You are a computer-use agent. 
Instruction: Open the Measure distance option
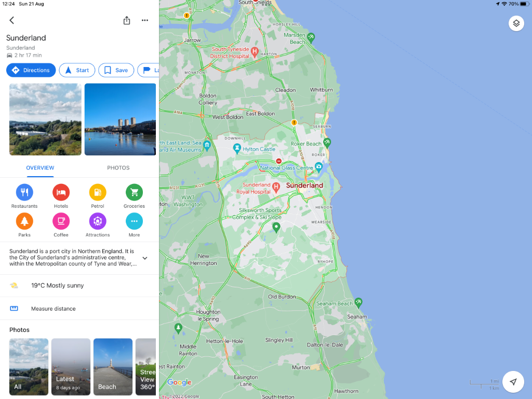pyautogui.click(x=53, y=309)
